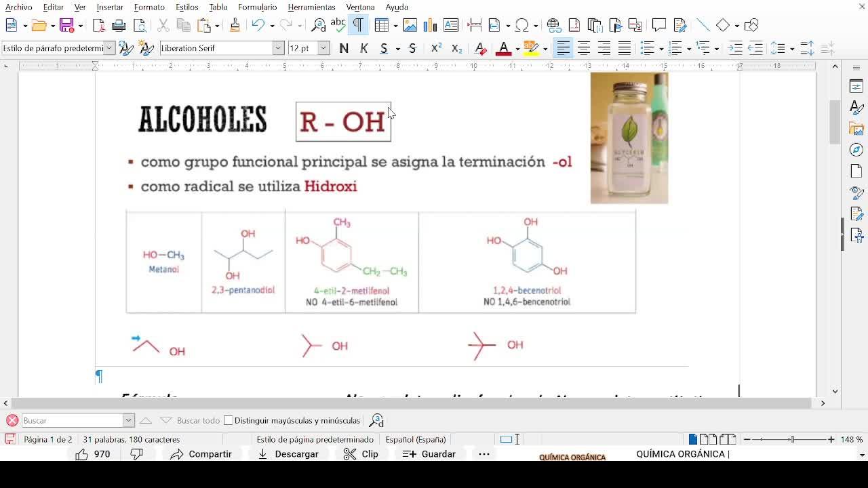Screen dimensions: 868x488
Task: Open the Herramientas menu
Action: coord(311,7)
